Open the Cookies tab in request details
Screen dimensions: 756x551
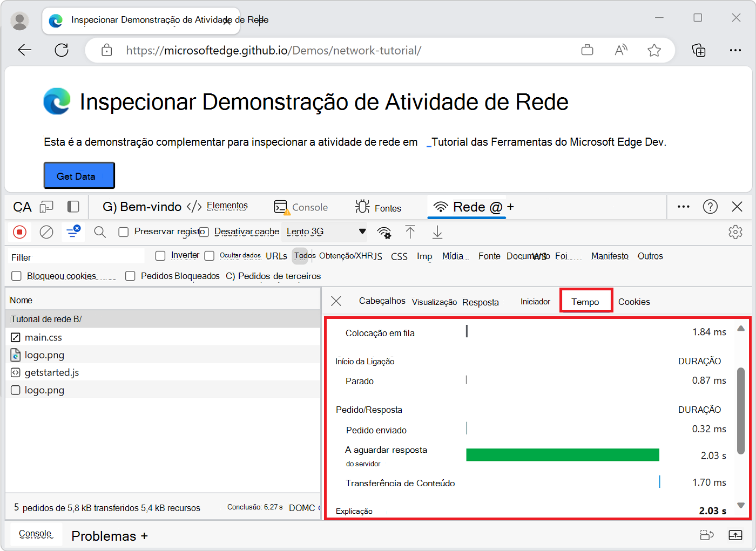pos(634,302)
